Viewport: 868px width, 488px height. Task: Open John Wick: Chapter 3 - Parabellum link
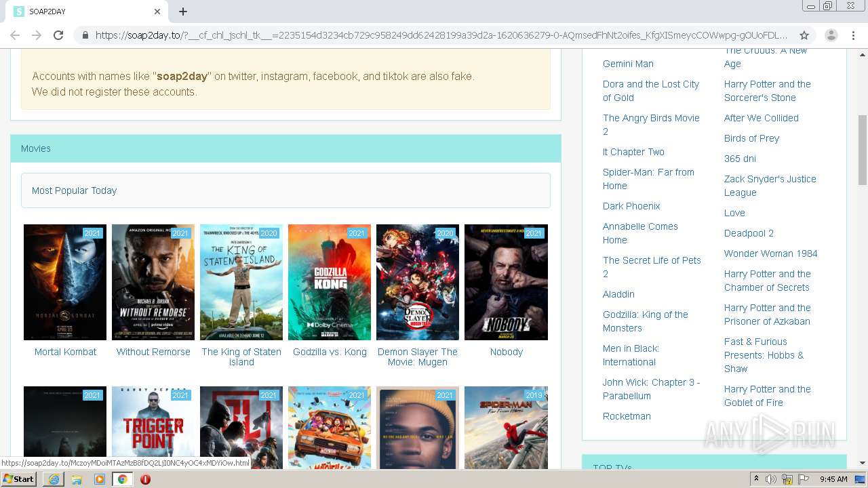pyautogui.click(x=652, y=389)
